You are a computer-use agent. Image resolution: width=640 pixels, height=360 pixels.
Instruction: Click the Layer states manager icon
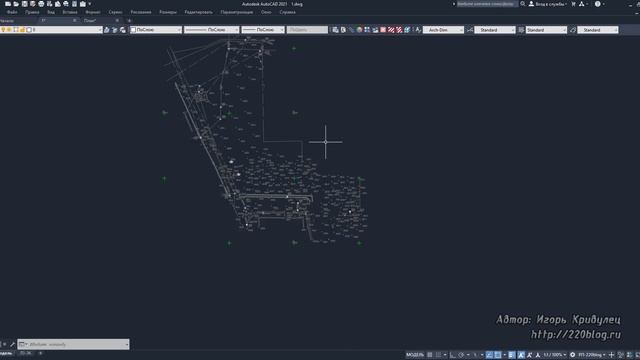point(123,30)
